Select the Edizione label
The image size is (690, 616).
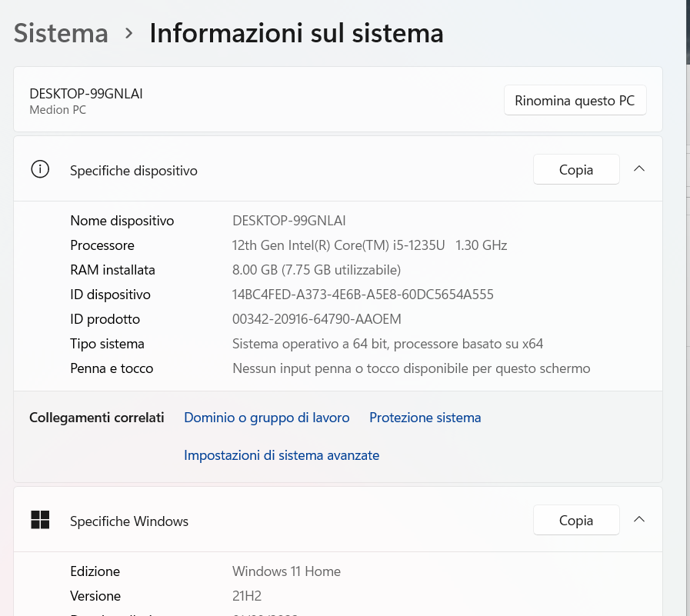(x=95, y=571)
